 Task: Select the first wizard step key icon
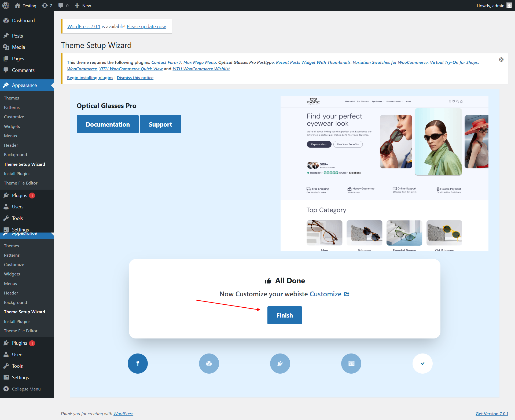click(138, 363)
